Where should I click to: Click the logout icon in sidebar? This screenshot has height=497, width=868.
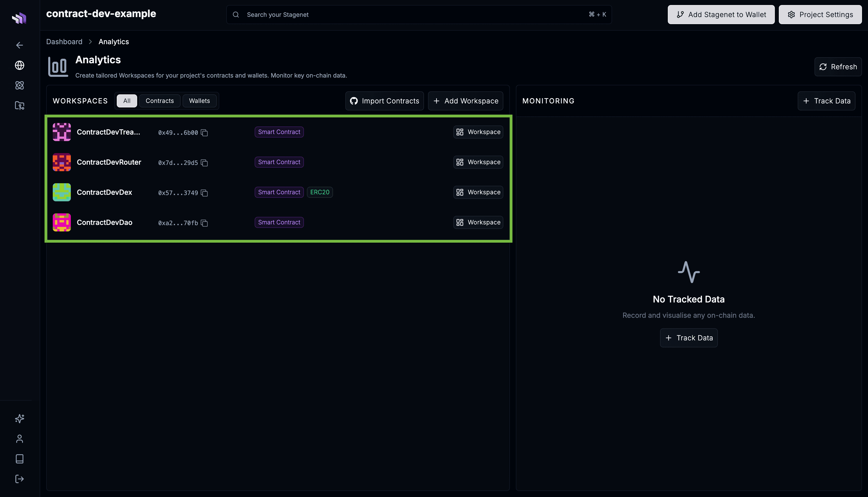(x=19, y=479)
